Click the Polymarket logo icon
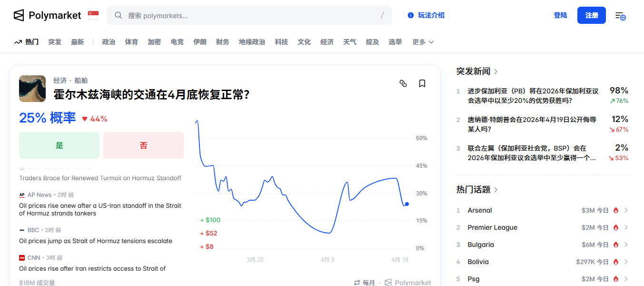This screenshot has width=644, height=286. [19, 15]
